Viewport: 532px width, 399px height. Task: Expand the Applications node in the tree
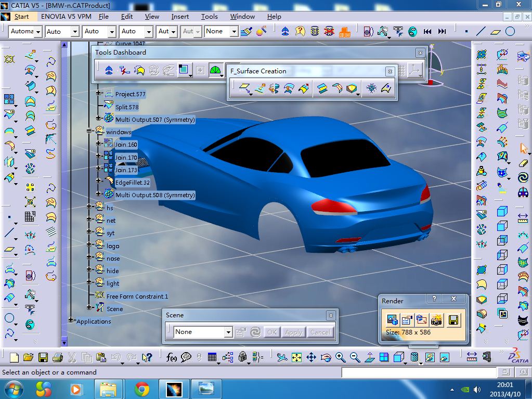71,320
